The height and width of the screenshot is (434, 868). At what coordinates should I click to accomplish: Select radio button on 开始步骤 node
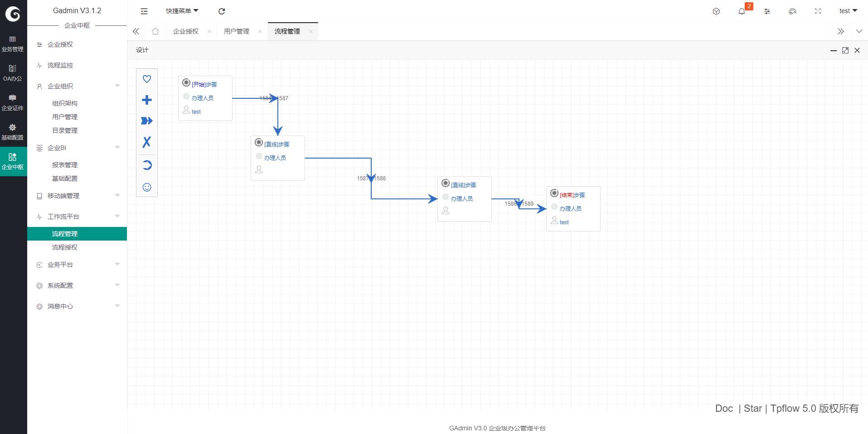[x=186, y=82]
